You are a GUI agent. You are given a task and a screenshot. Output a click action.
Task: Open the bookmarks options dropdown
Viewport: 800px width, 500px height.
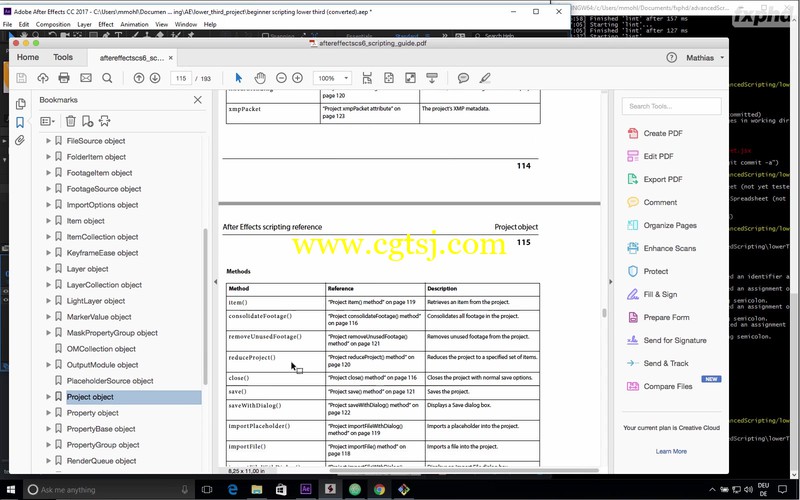[x=47, y=121]
